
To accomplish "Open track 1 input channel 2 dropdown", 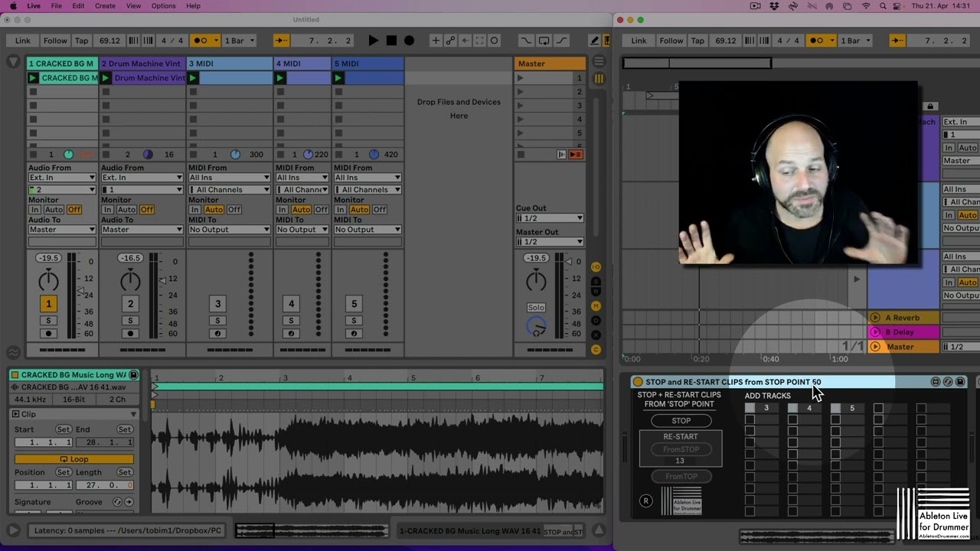I will [62, 189].
